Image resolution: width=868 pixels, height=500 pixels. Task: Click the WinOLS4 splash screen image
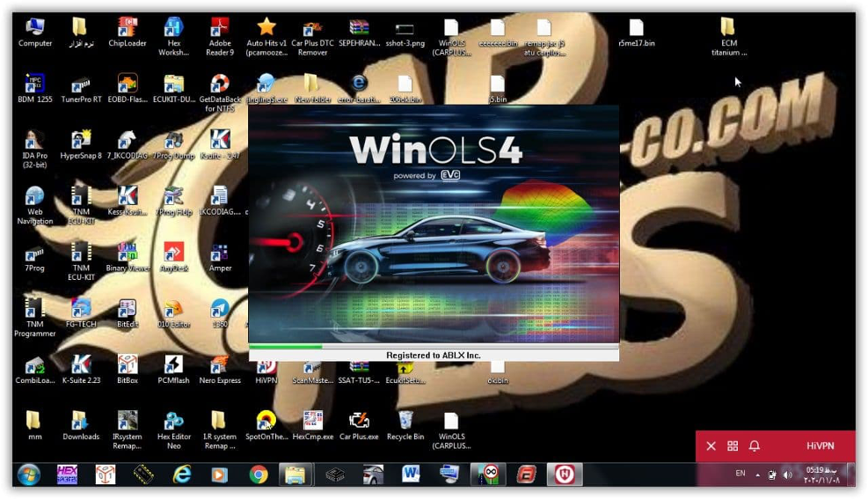434,224
